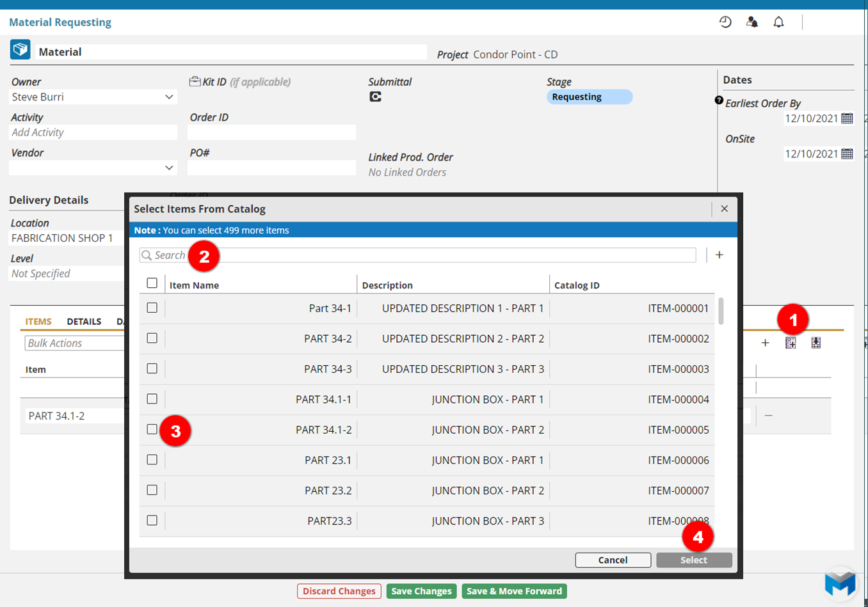Click the catalog list vertical scrollbar

[721, 311]
